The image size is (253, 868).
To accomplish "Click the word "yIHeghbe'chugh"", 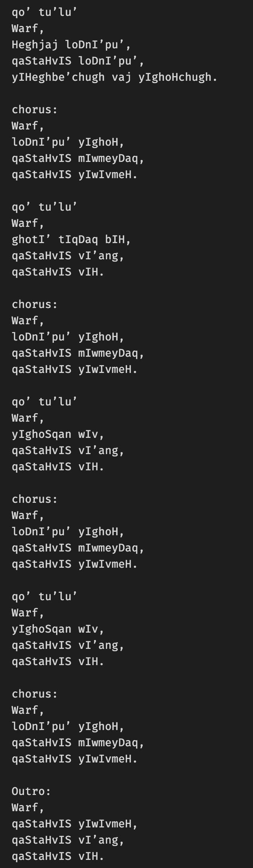I will [x=58, y=77].
